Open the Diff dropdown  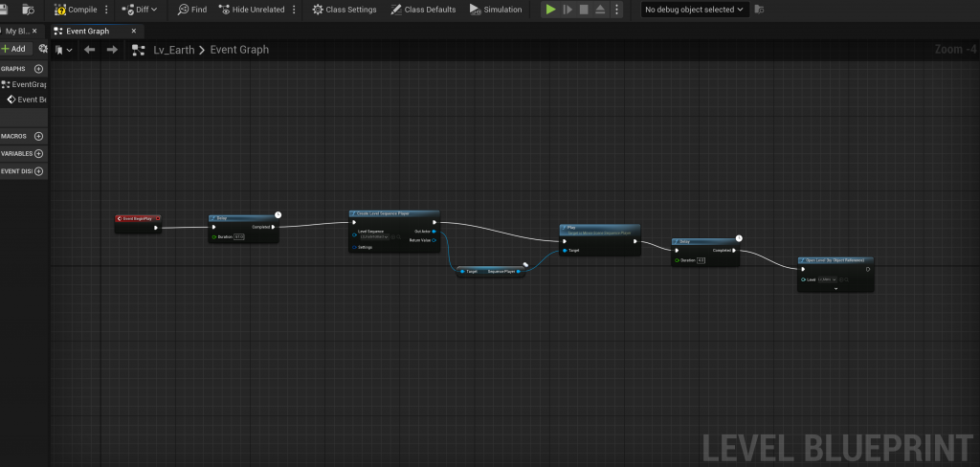pos(140,10)
